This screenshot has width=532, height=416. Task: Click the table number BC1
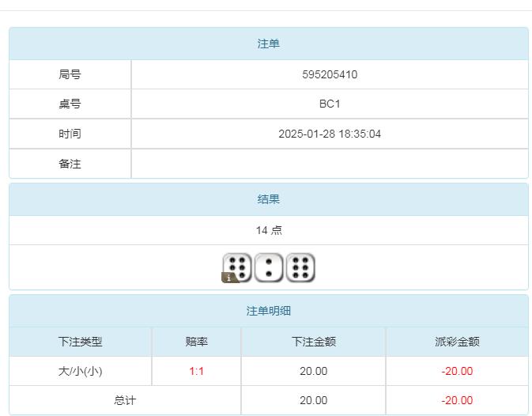point(330,104)
